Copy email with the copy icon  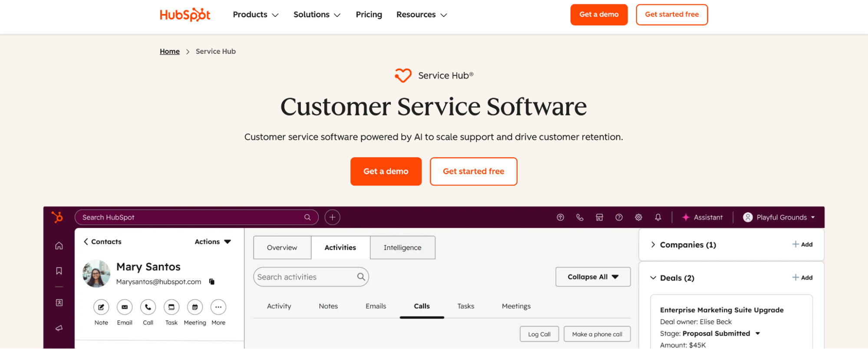click(212, 282)
